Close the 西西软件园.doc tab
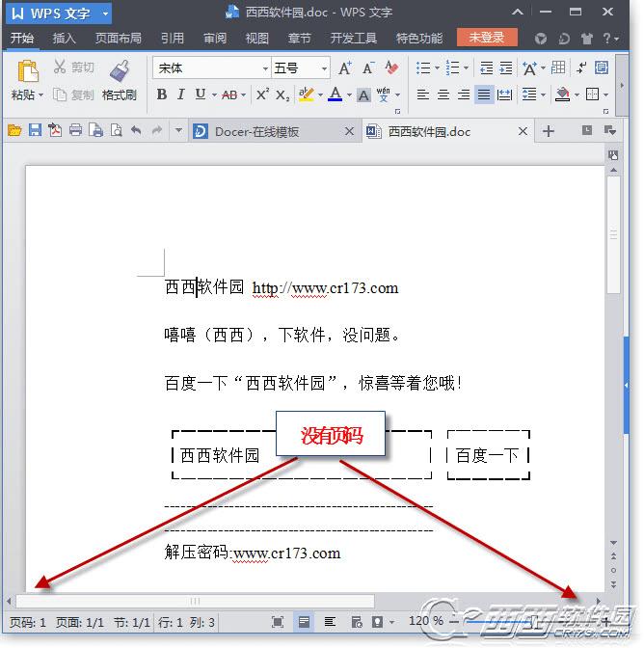Image resolution: width=644 pixels, height=648 pixels. pos(523,131)
